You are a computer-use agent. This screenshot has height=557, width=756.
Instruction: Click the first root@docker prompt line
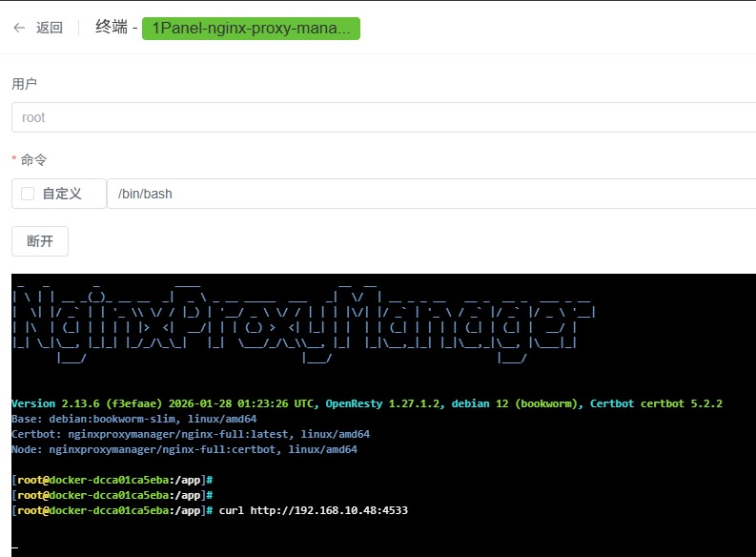click(x=112, y=480)
